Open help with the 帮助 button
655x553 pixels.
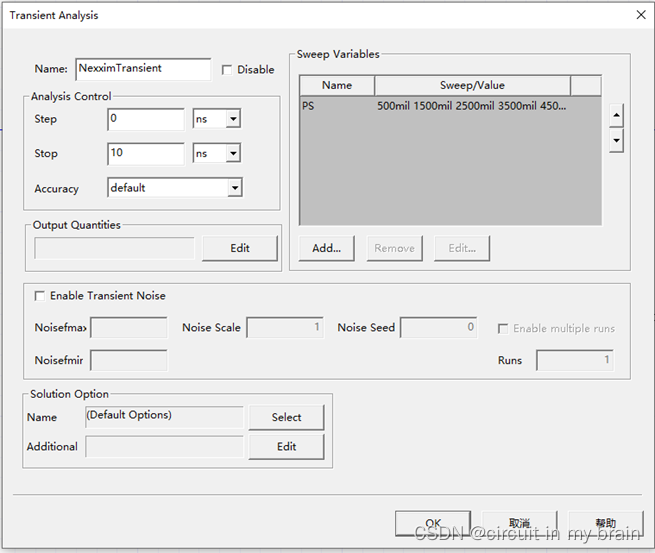pyautogui.click(x=605, y=523)
